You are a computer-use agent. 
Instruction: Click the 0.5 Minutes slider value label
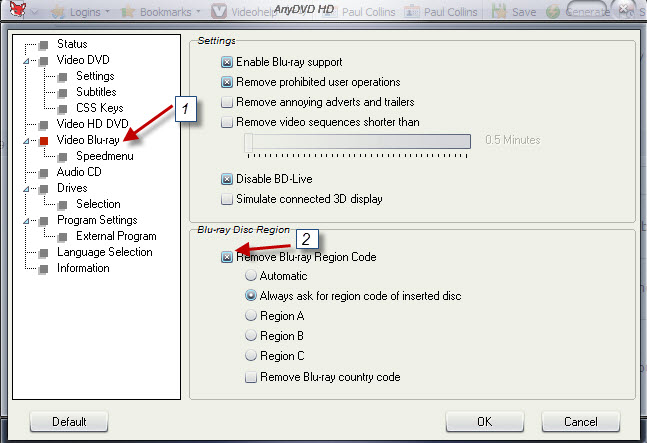pos(513,140)
